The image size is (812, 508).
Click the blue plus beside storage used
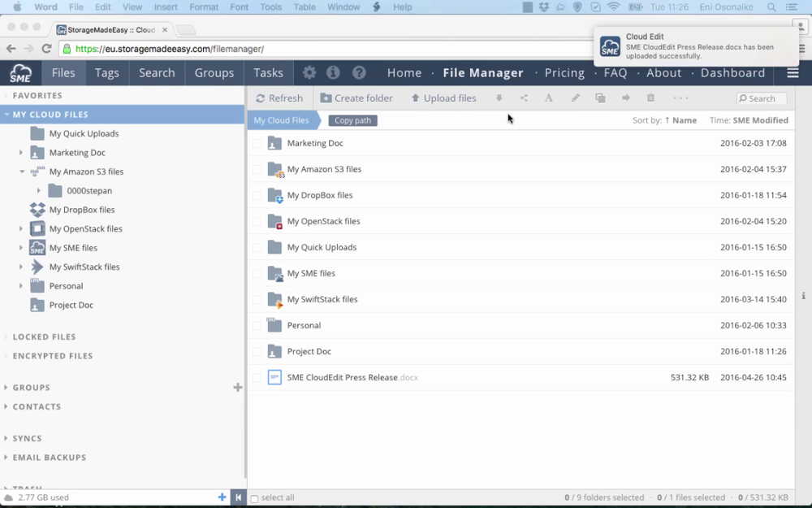tap(222, 497)
